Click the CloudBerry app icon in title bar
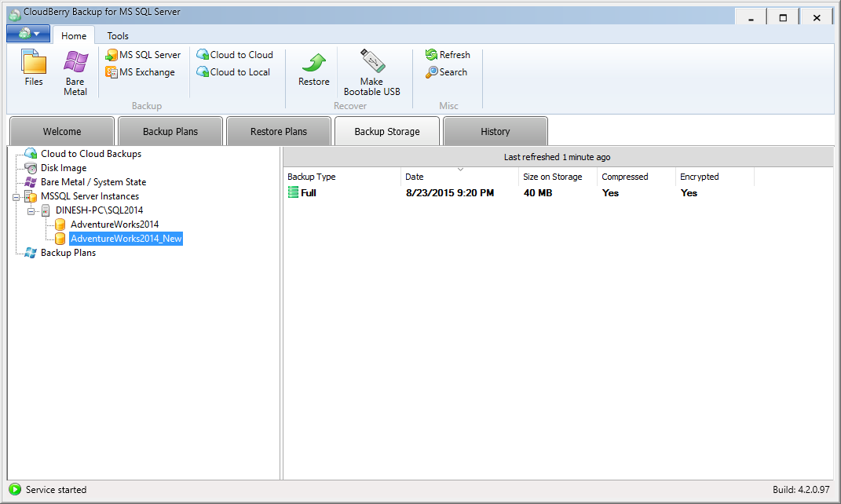 pyautogui.click(x=14, y=14)
